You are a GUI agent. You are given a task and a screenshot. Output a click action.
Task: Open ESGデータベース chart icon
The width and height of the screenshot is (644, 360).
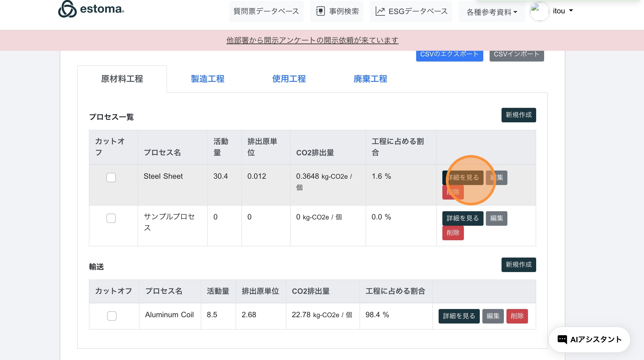tap(380, 11)
